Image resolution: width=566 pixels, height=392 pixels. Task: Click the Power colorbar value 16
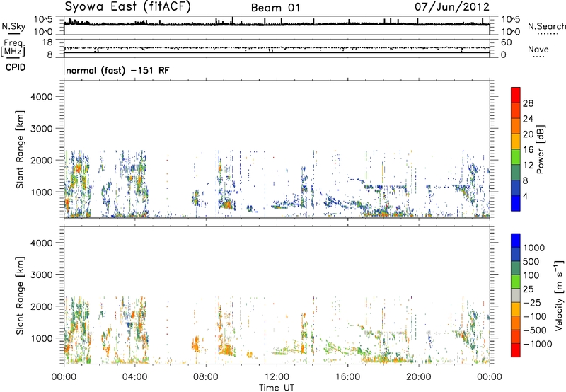[x=528, y=150]
